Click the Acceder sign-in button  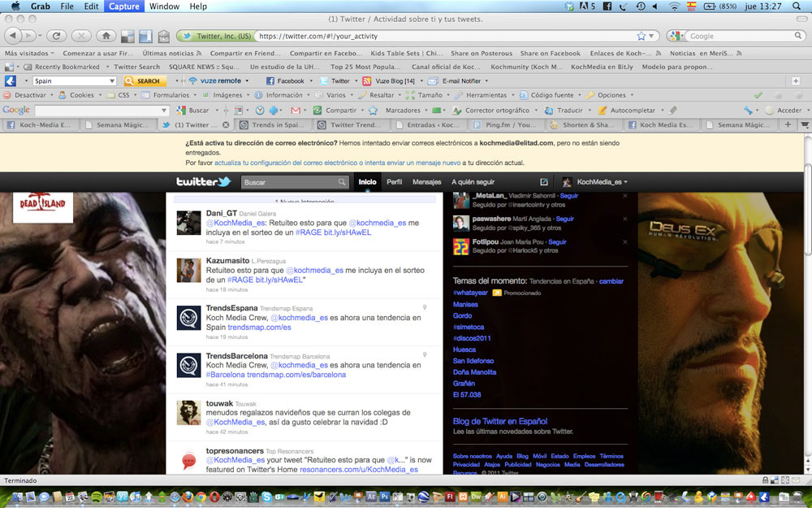(784, 111)
